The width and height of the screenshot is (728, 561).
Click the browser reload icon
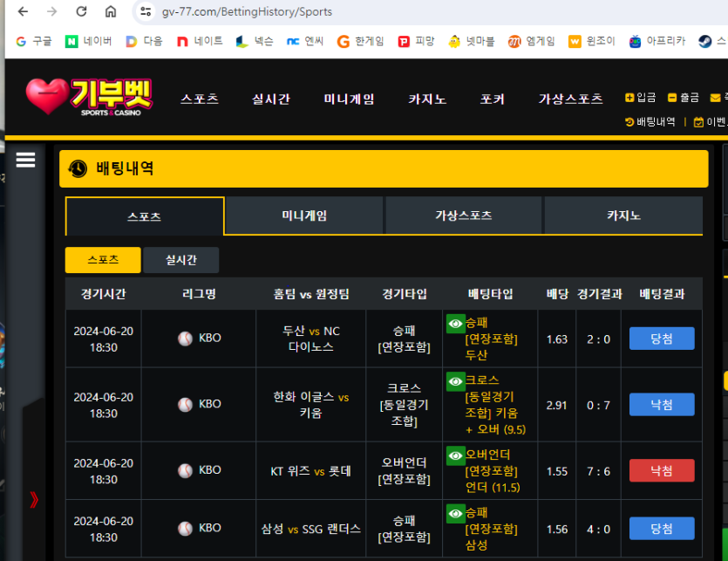click(x=81, y=12)
